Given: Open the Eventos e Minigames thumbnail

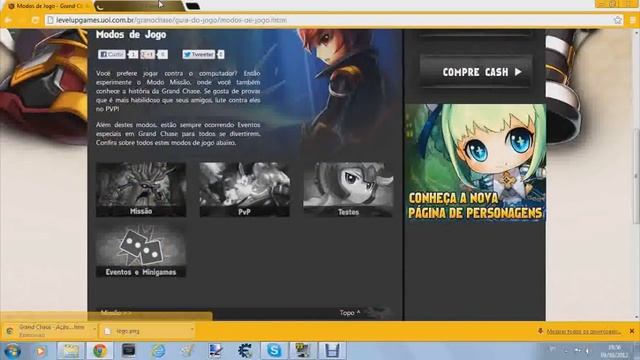Looking at the screenshot, I should [x=141, y=250].
